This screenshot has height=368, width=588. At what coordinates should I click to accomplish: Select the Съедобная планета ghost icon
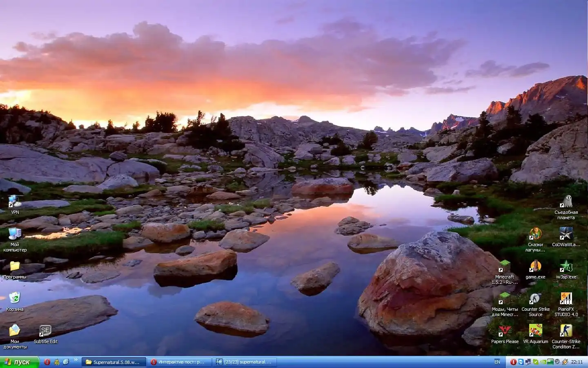566,202
